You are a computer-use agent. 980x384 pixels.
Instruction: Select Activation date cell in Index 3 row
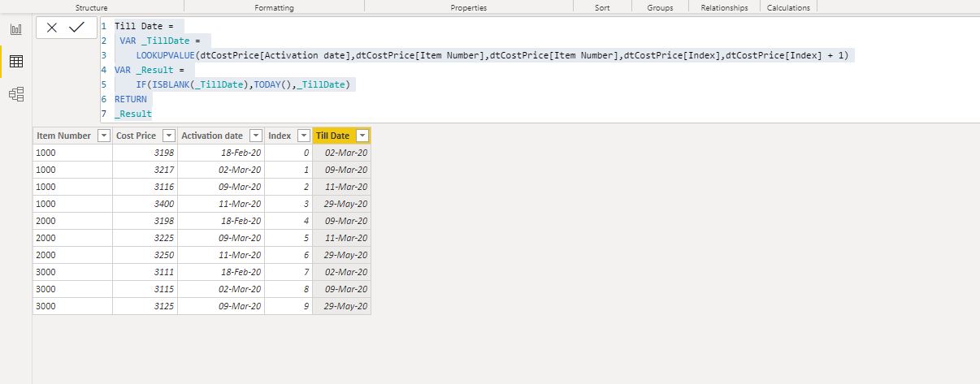tap(221, 204)
